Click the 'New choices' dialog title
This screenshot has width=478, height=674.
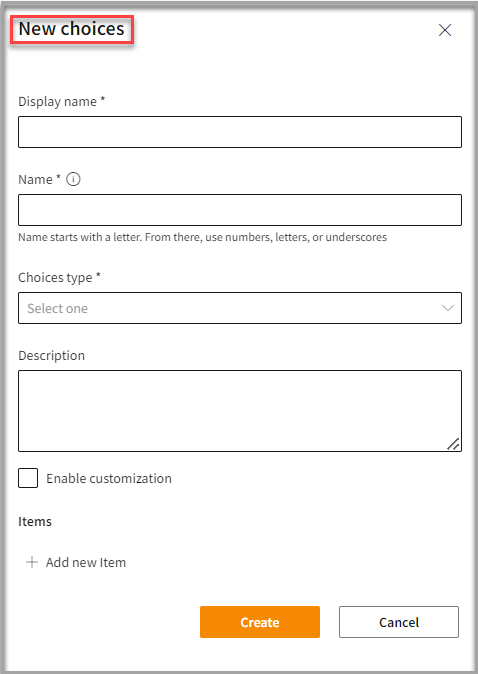[71, 29]
